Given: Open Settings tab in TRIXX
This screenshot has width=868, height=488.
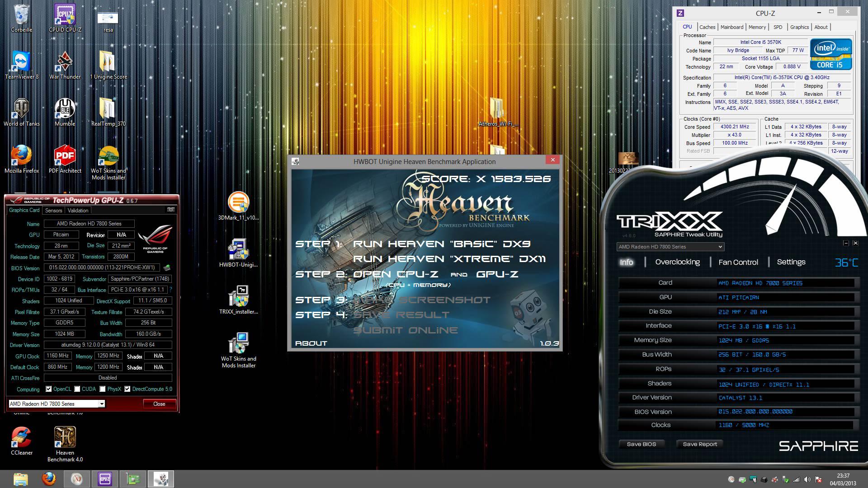Looking at the screenshot, I should [x=791, y=262].
